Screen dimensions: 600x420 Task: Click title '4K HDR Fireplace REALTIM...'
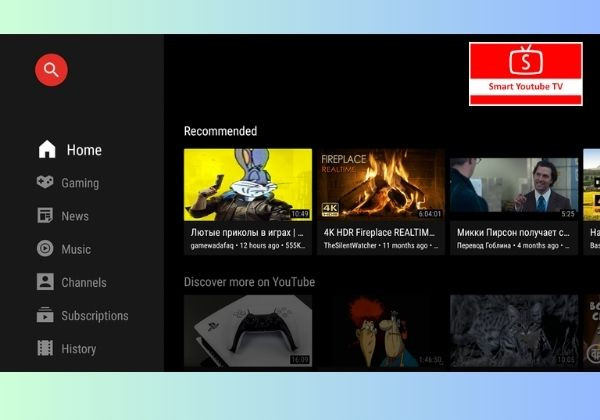tap(379, 233)
